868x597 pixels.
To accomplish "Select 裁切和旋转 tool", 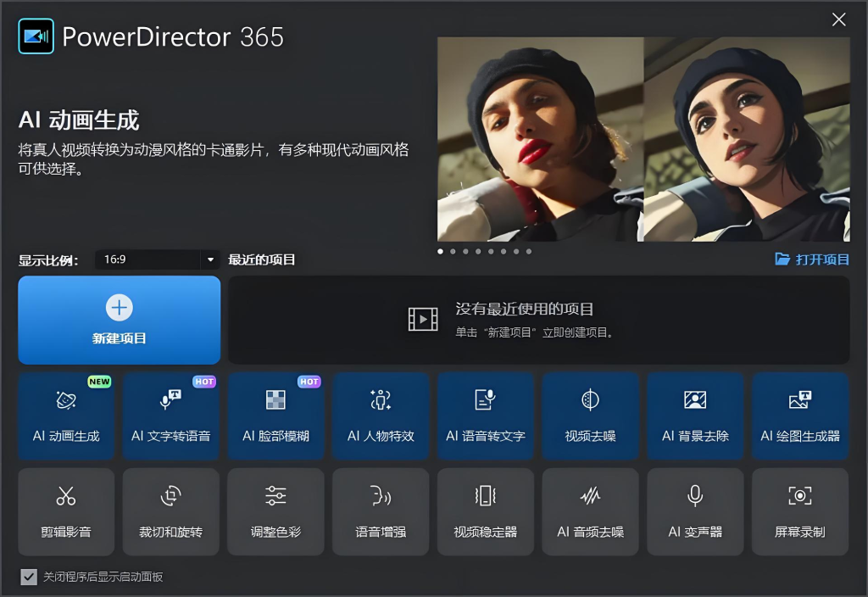I will 170,511.
